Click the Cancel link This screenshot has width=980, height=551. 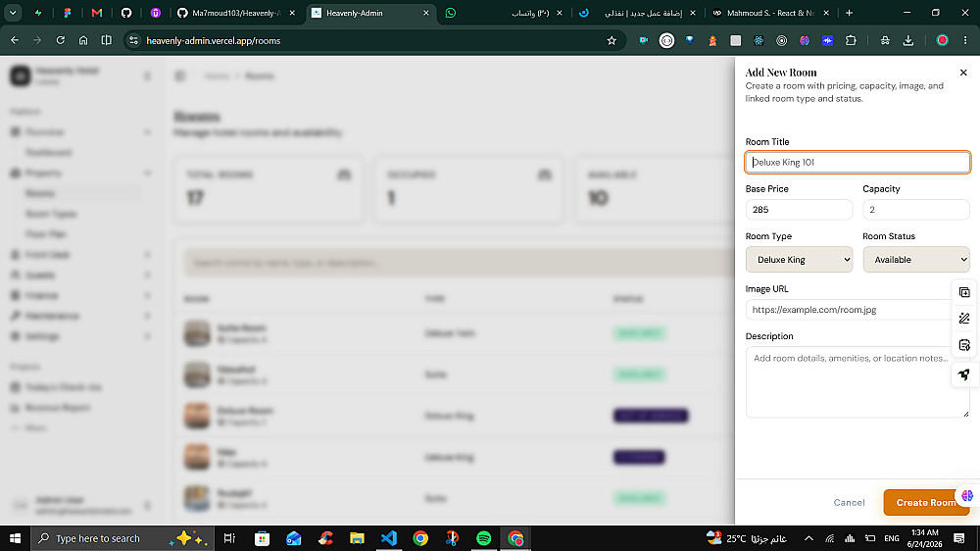point(849,502)
